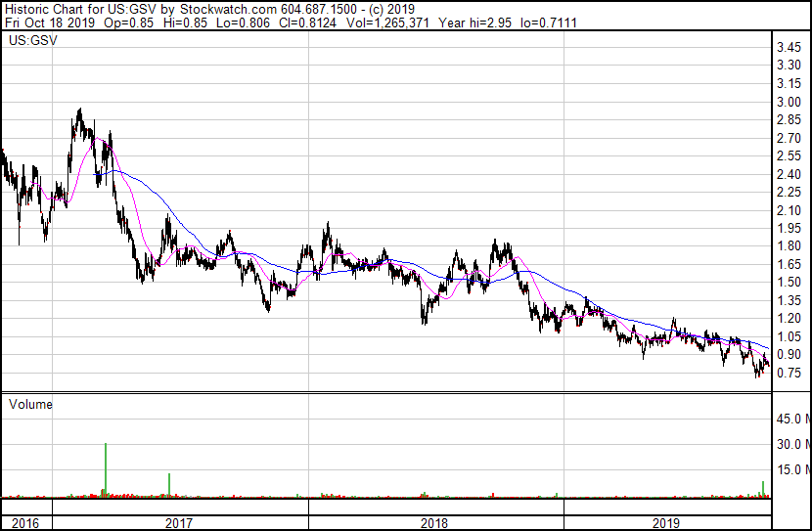Click the tallest green volume spike in early 2017
This screenshot has width=812, height=531.
[106, 470]
